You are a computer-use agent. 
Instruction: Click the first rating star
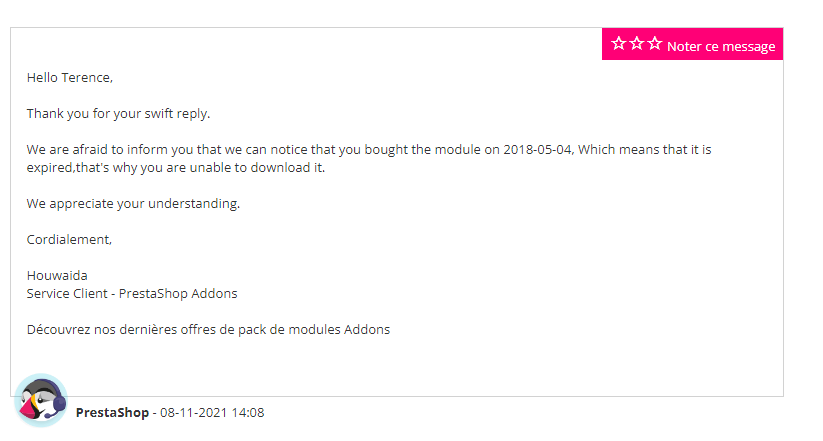click(x=619, y=44)
